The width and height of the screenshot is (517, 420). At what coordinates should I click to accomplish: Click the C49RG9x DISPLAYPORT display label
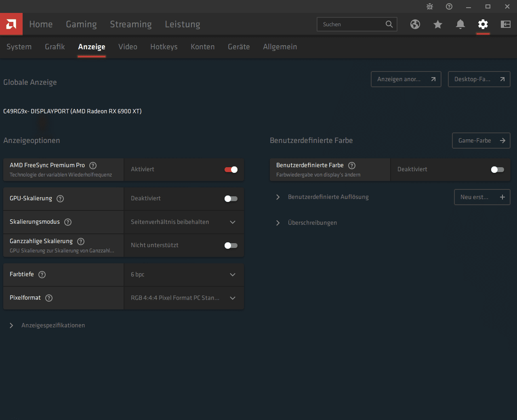[x=72, y=111]
